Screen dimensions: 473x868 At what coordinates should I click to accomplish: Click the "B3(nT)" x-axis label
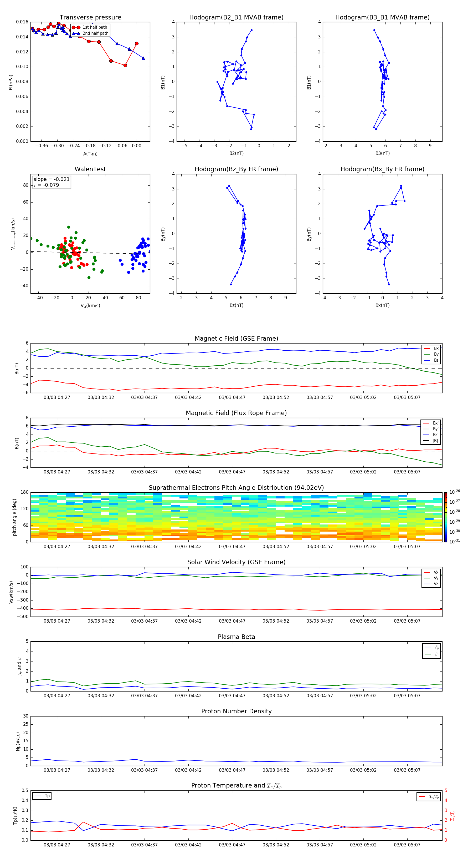(x=382, y=153)
